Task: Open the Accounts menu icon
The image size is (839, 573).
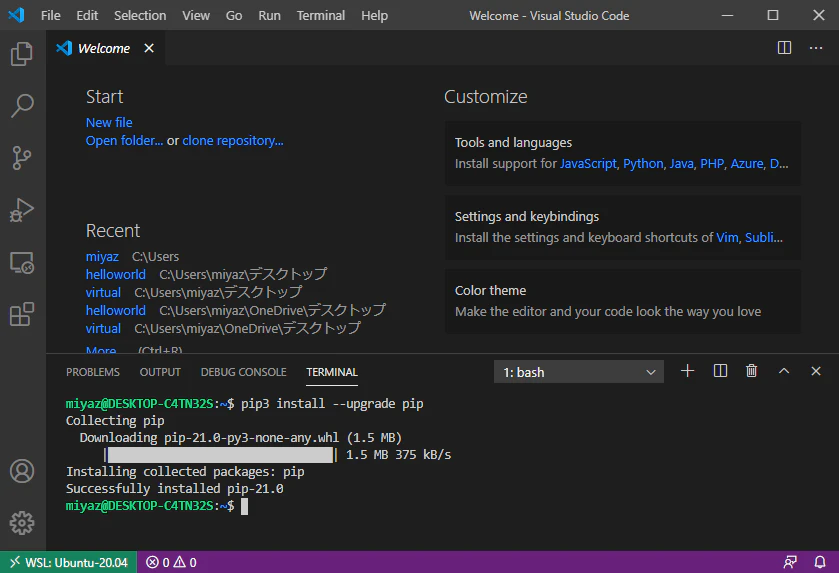Action: point(22,471)
